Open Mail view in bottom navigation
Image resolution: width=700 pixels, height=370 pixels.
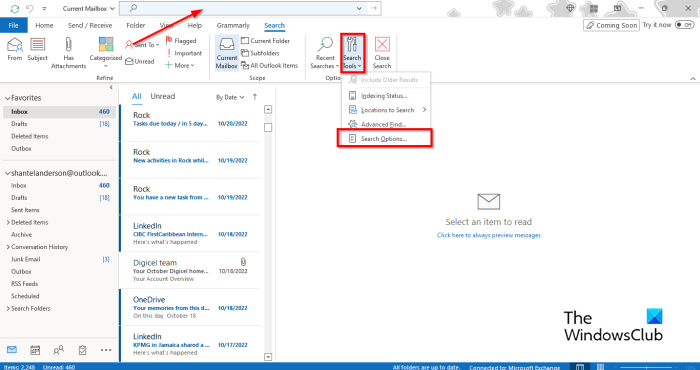(x=12, y=350)
